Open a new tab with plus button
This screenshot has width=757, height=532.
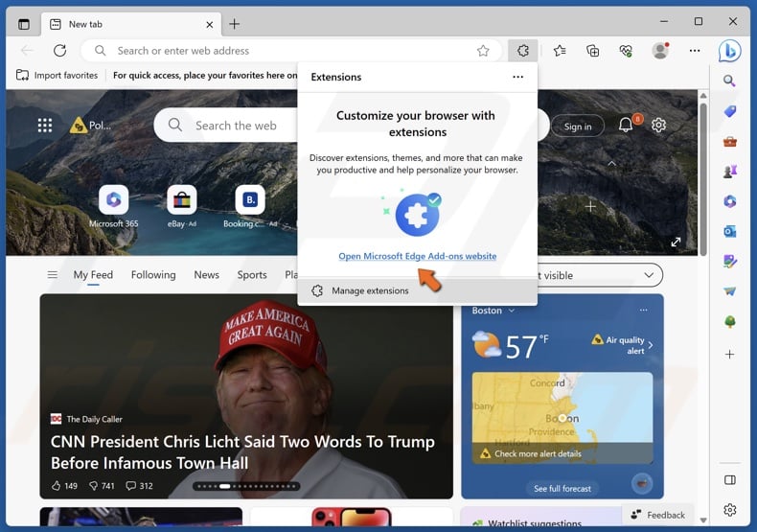234,24
